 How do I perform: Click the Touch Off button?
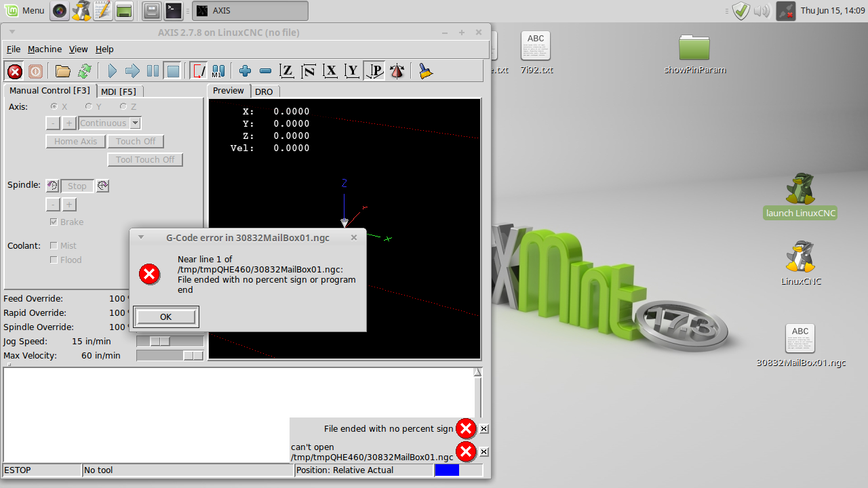[x=136, y=141]
